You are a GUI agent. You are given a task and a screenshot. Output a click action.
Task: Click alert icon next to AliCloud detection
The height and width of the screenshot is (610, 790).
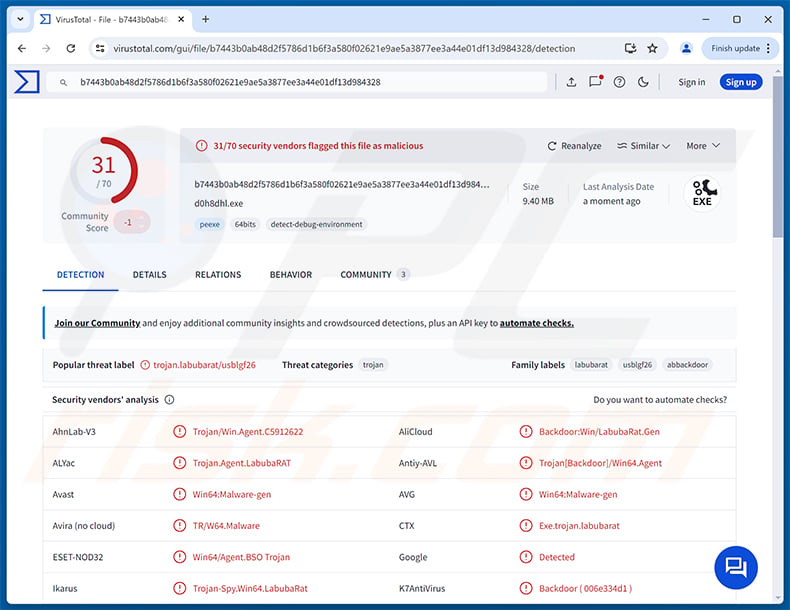point(525,432)
